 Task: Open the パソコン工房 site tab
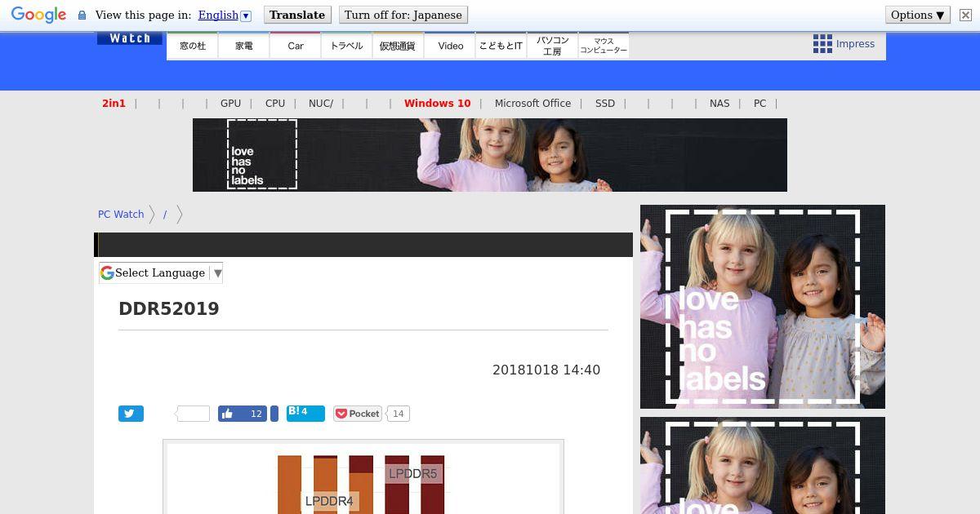(552, 46)
